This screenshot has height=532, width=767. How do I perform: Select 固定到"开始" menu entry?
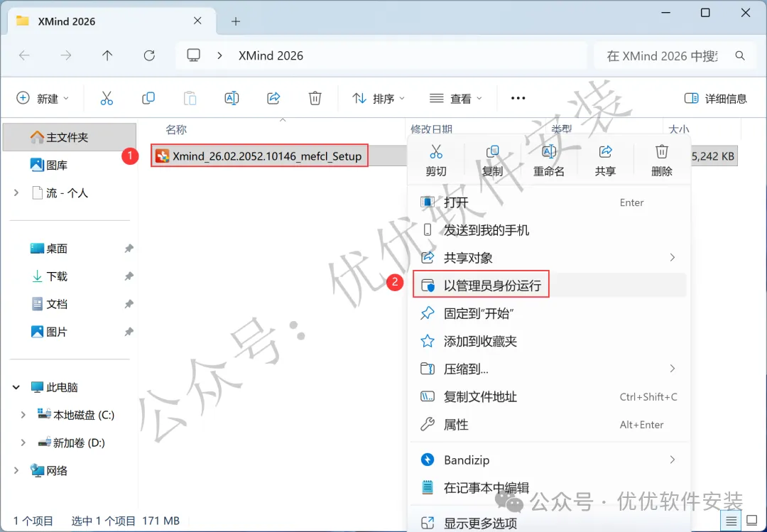[549, 313]
